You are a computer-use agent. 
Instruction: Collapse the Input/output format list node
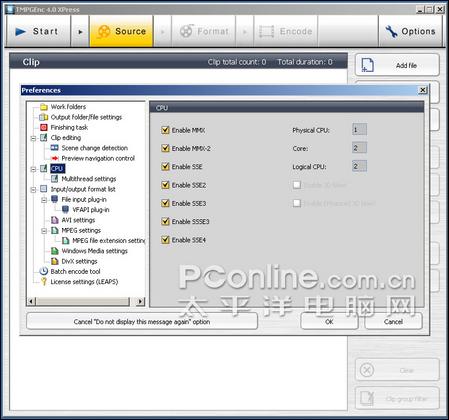[33, 190]
